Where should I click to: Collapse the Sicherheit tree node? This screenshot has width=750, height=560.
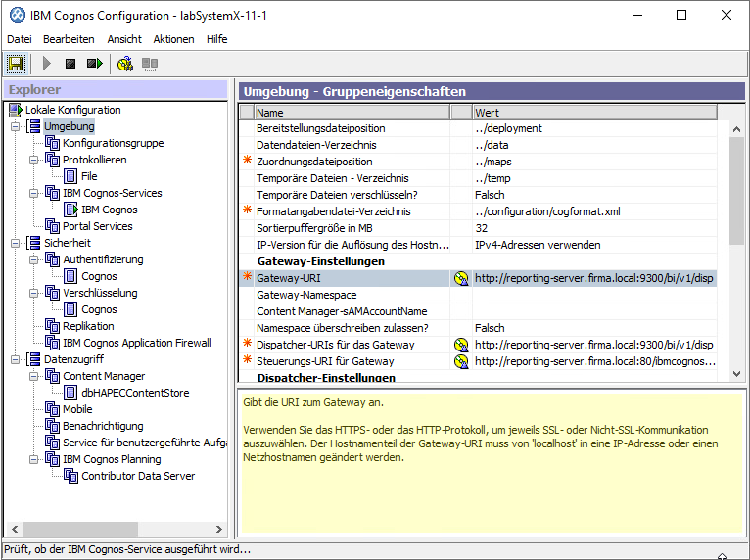[x=15, y=243]
